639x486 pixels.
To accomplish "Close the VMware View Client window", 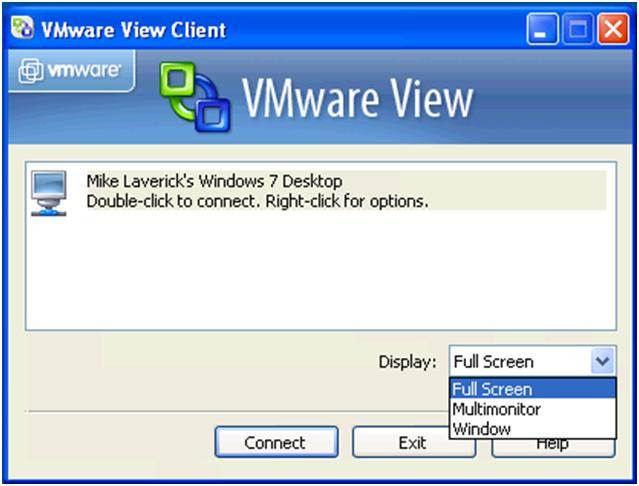I will pos(613,29).
